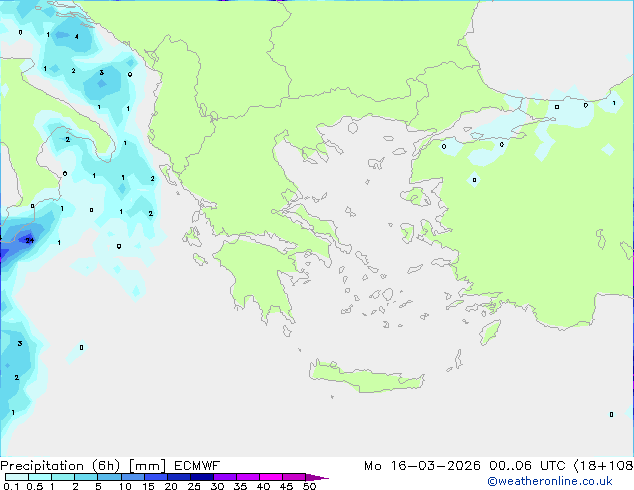Click the legend label 0.5
The height and width of the screenshot is (490, 634).
click(35, 486)
